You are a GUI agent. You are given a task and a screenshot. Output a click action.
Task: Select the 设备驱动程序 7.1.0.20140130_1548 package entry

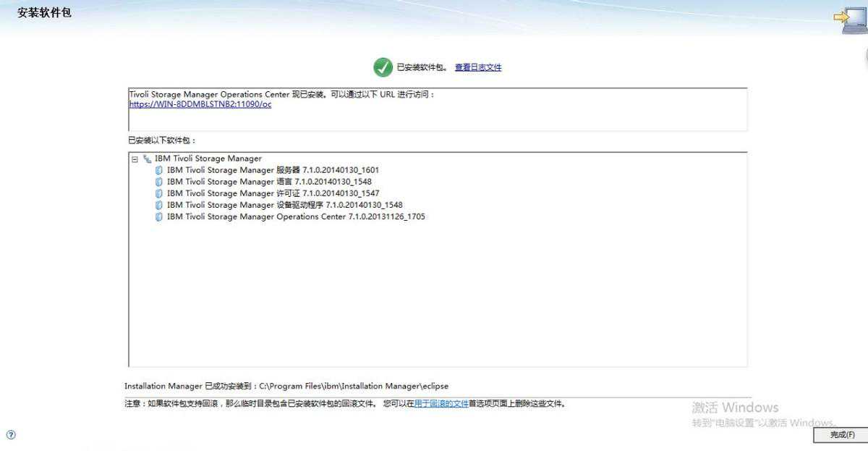pos(284,205)
